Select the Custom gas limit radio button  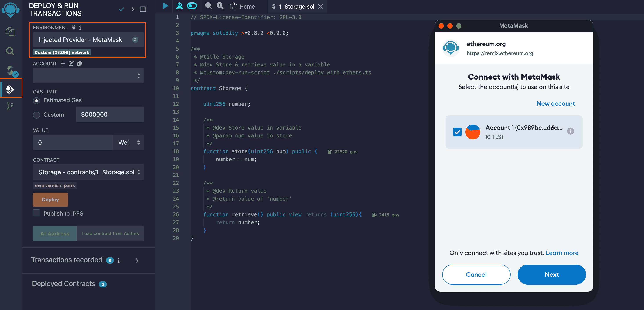(x=36, y=115)
